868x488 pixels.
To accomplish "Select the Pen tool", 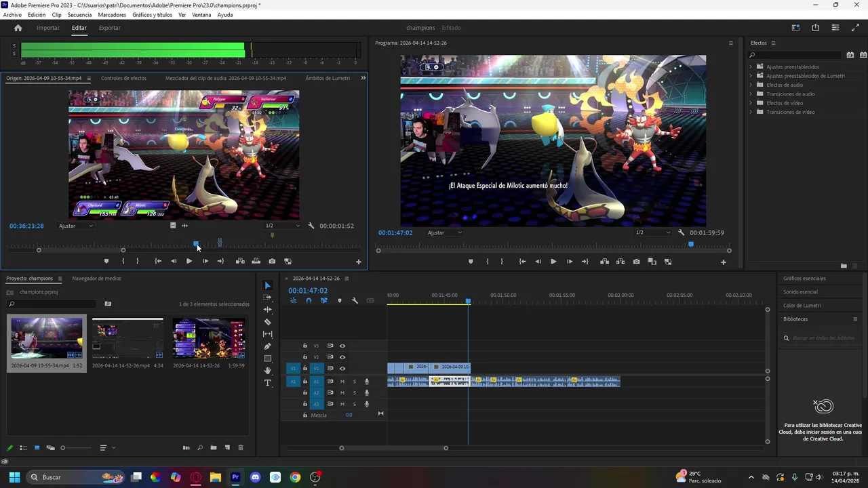I will click(267, 346).
